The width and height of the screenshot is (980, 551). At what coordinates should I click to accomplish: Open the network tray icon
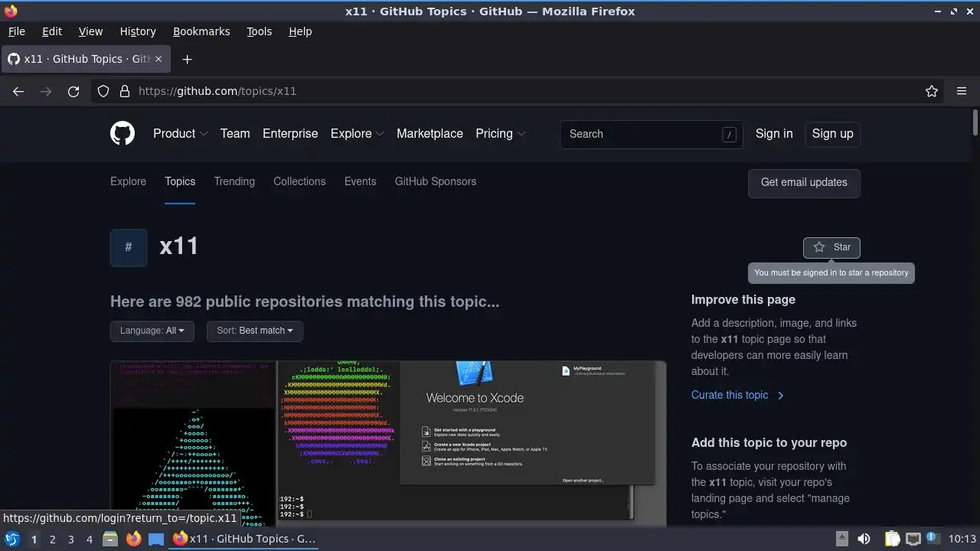[x=913, y=539]
